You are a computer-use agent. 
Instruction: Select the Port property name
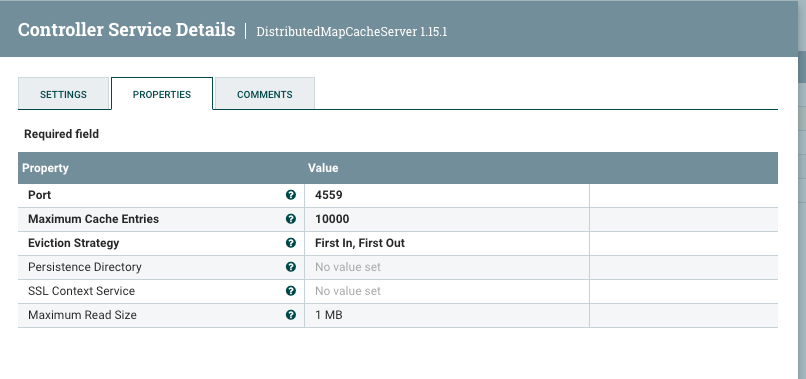pos(40,195)
